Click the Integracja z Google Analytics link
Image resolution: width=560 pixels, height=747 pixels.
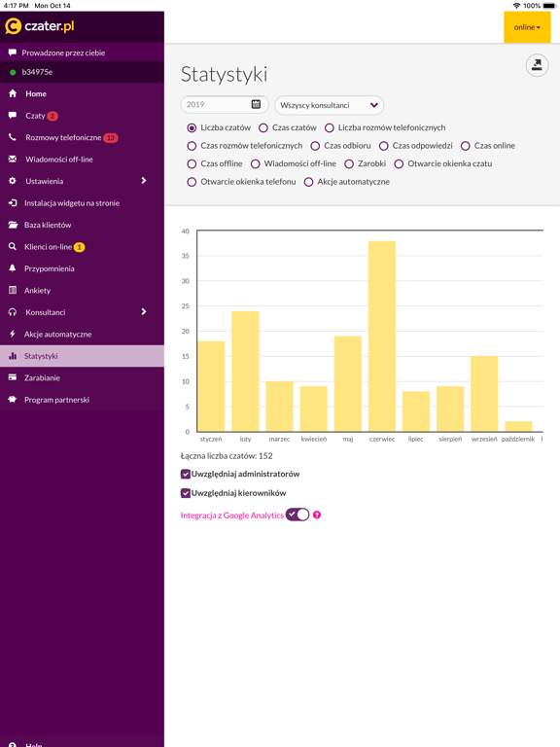[x=232, y=516]
